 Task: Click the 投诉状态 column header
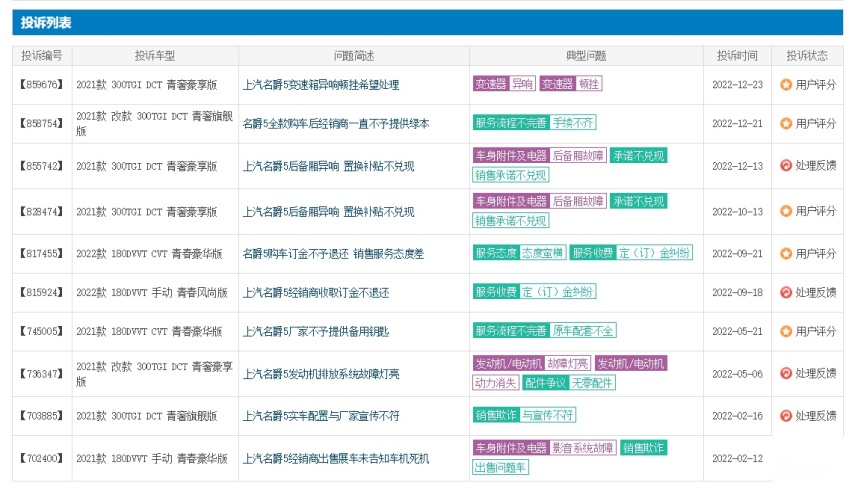point(807,55)
